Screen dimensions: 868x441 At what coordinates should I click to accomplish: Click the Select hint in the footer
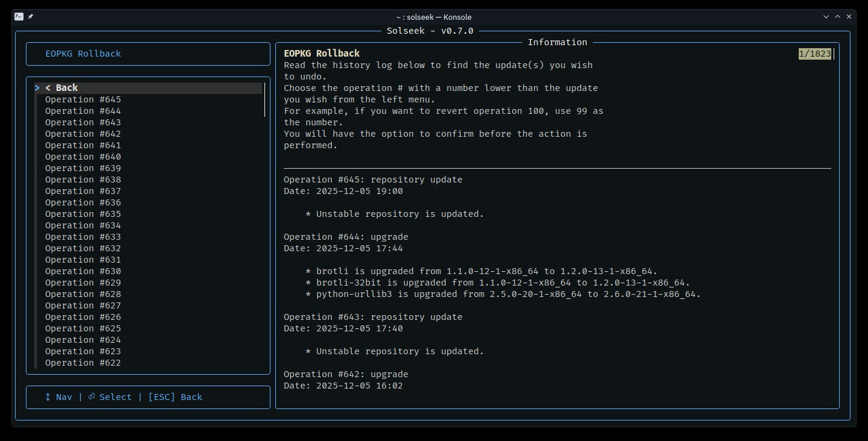[110, 397]
